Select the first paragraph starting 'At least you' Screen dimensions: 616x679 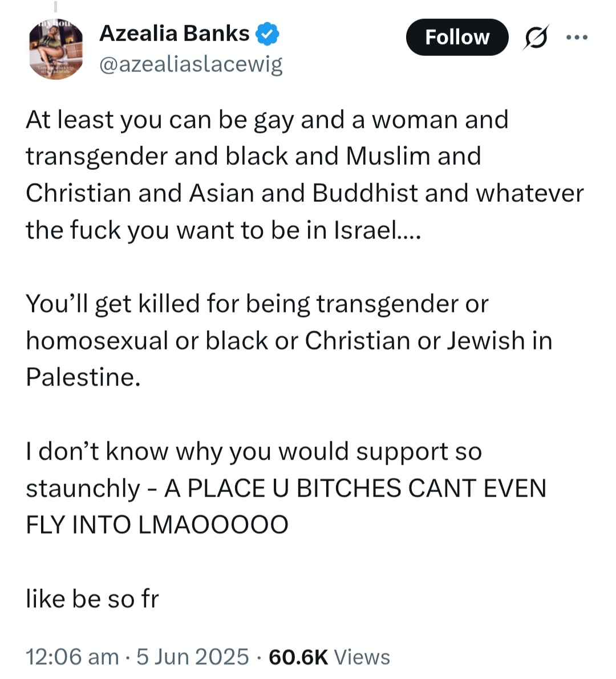tap(305, 174)
